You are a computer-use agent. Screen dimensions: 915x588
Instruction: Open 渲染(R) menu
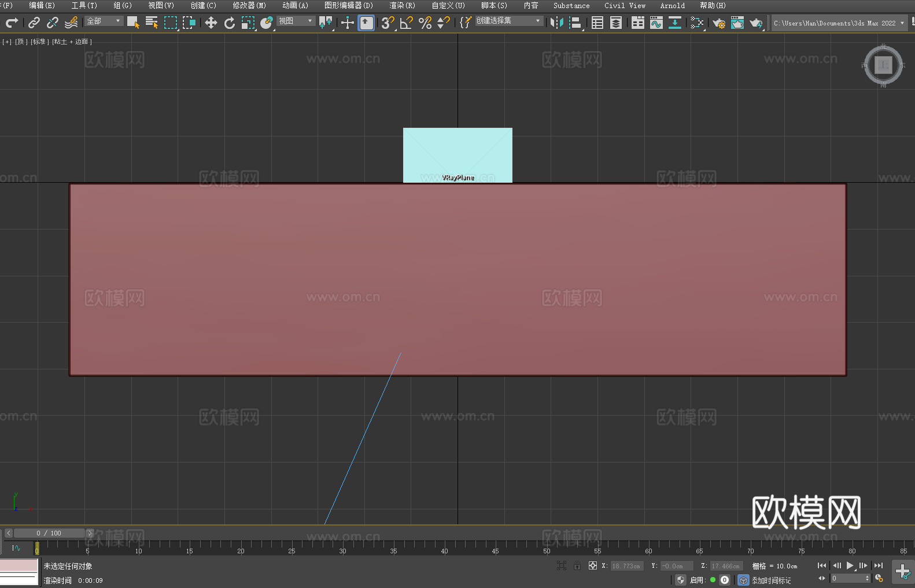click(402, 6)
